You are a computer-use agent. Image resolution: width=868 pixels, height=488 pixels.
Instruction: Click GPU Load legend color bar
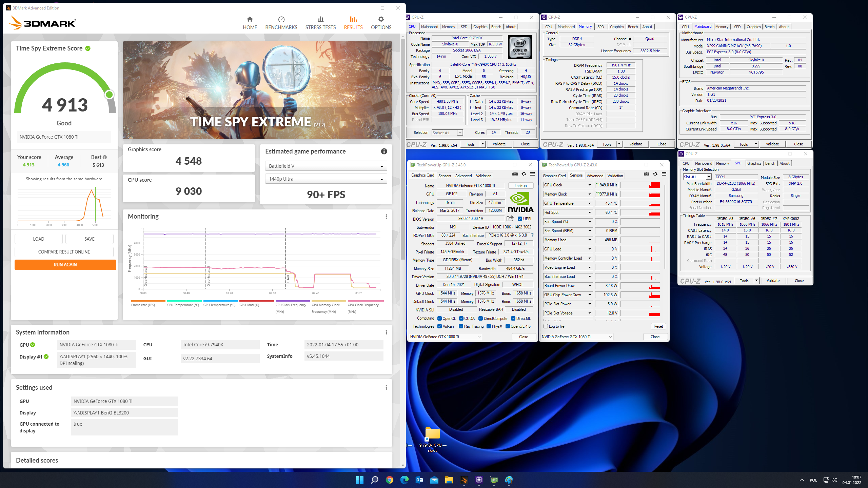tap(256, 301)
